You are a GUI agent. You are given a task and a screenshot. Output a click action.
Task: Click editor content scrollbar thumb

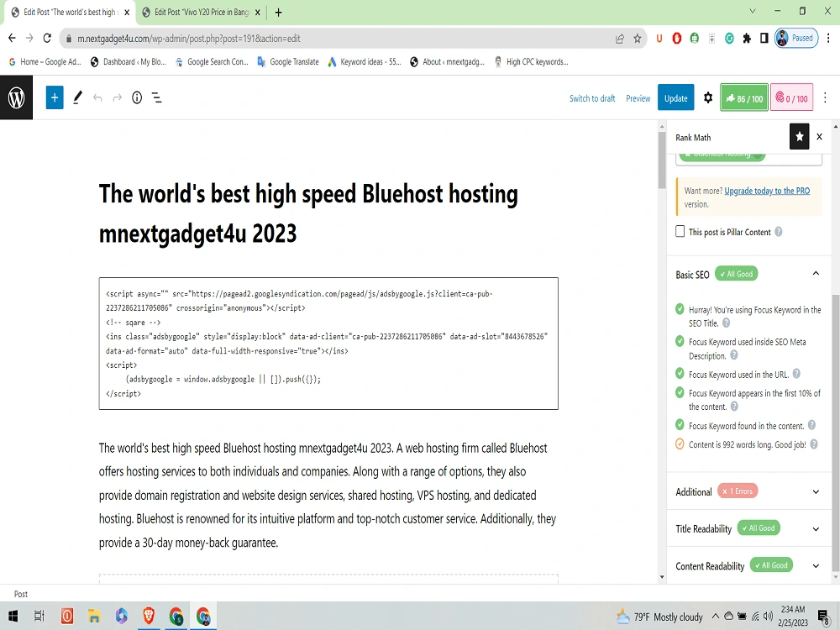pos(662,160)
